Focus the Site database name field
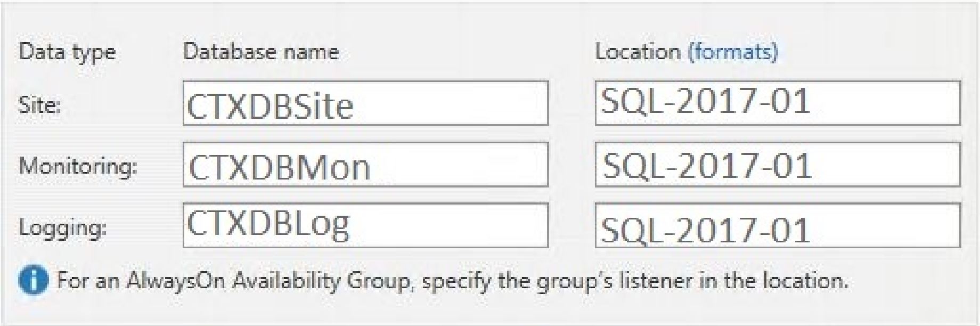 (x=365, y=103)
